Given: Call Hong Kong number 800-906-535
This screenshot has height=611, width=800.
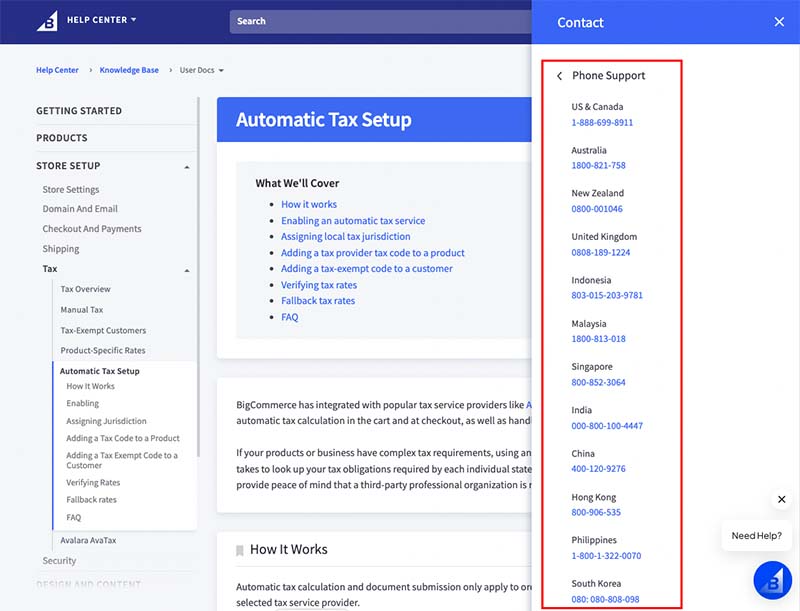Looking at the screenshot, I should (x=596, y=513).
